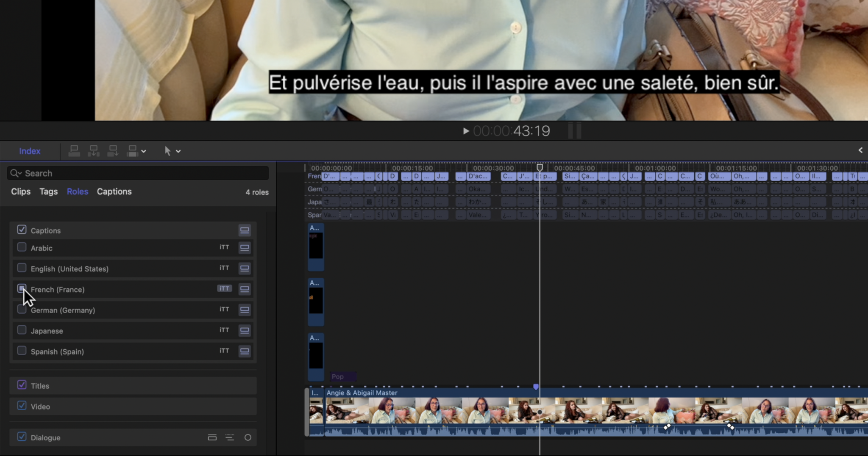
Task: Open the search filter dropdown magnifier
Action: pos(16,173)
